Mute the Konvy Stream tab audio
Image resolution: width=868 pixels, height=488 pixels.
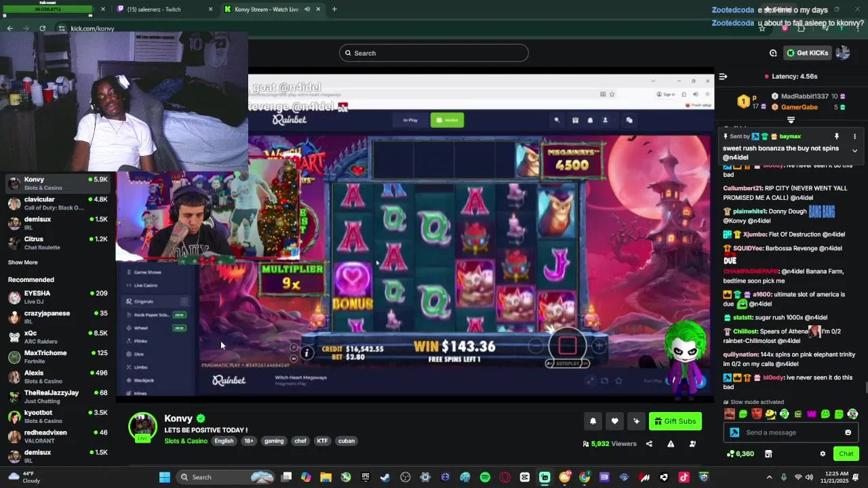click(x=307, y=9)
